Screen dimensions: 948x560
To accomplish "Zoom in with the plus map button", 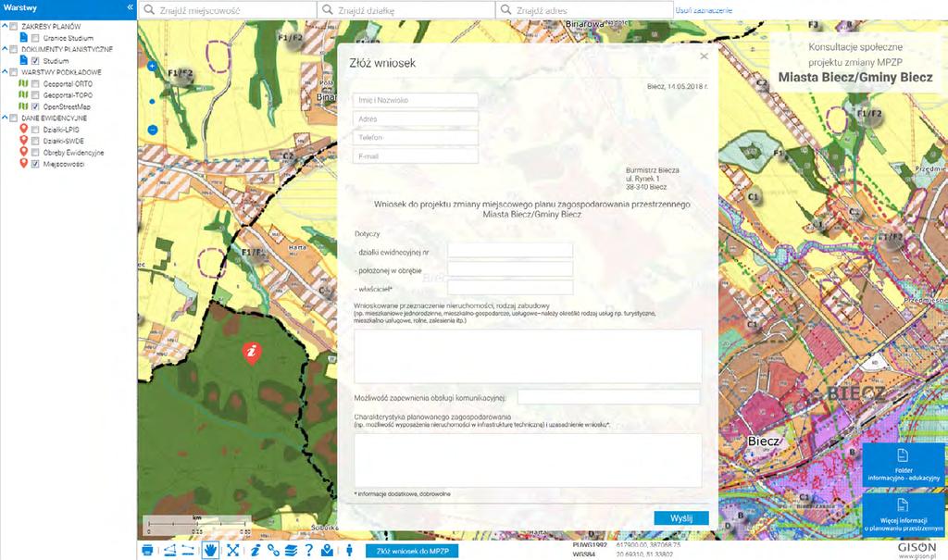I will click(153, 67).
